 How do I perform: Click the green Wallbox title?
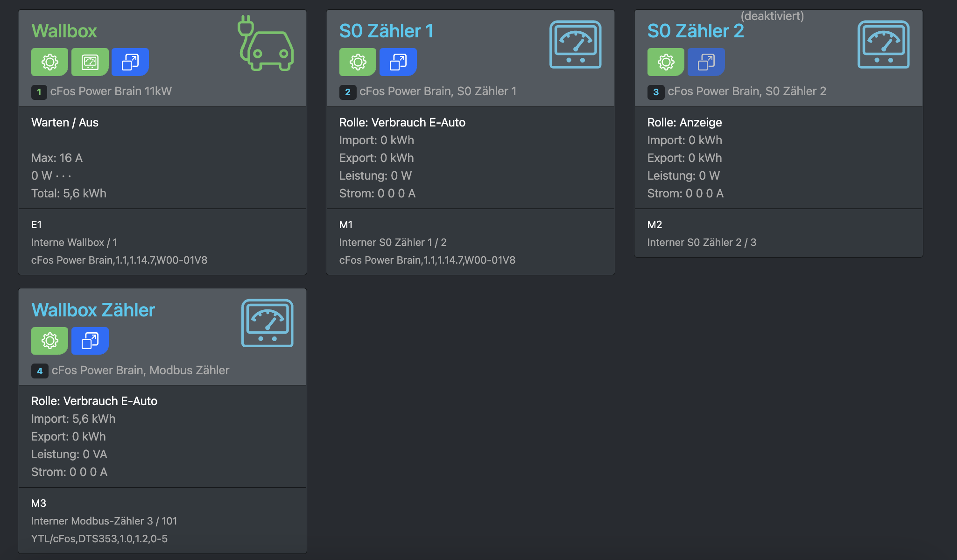[64, 31]
